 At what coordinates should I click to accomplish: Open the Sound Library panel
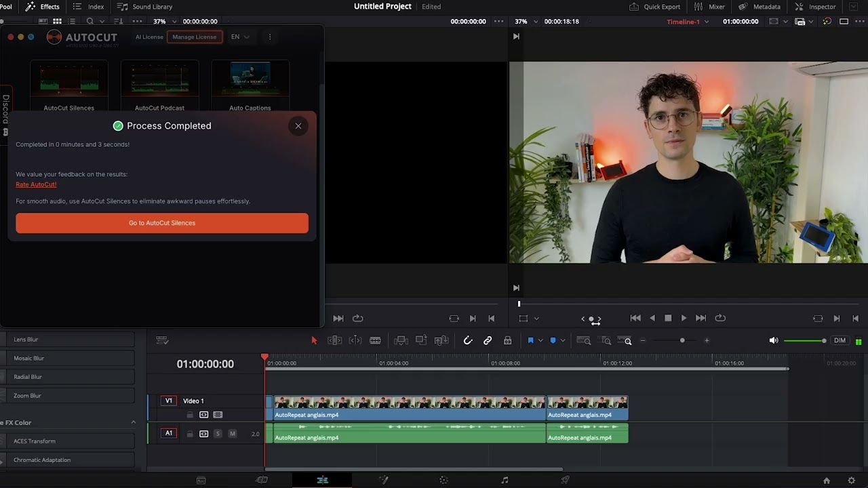(x=144, y=6)
